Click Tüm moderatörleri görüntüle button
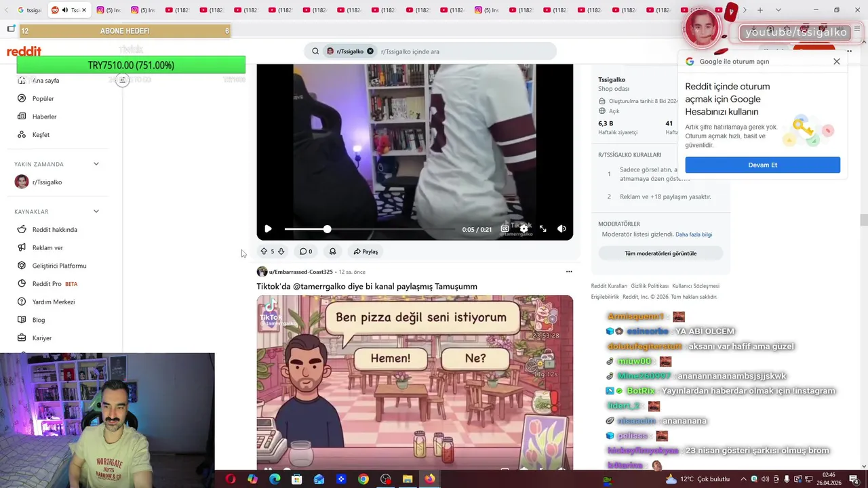The height and width of the screenshot is (488, 868). (660, 253)
